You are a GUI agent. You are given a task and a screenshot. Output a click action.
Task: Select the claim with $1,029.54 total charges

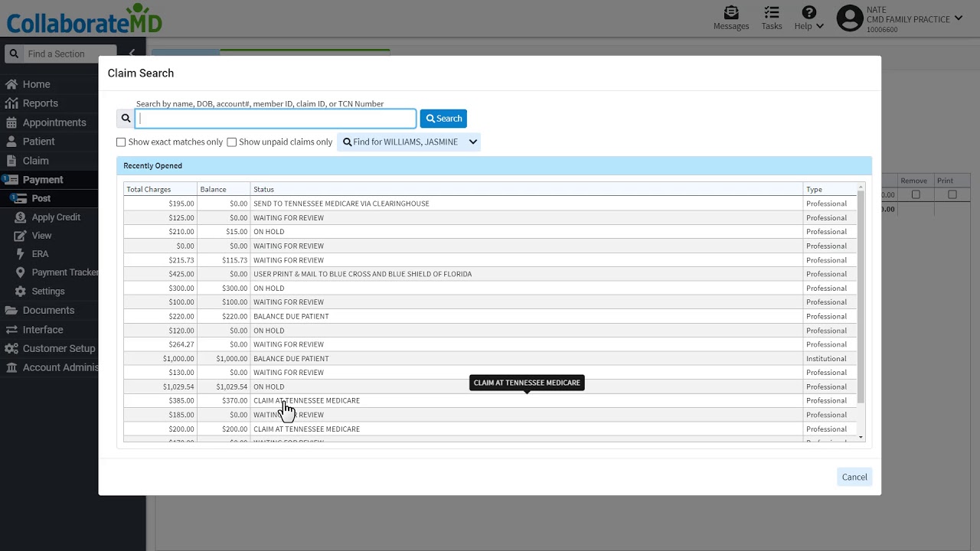click(x=491, y=386)
